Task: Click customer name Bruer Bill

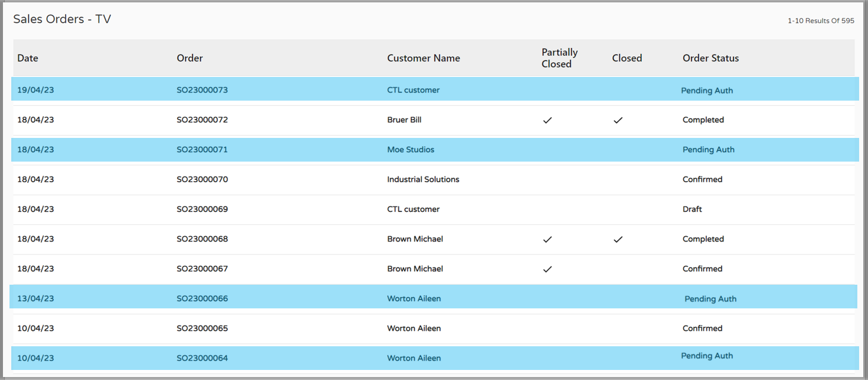Action: click(404, 120)
